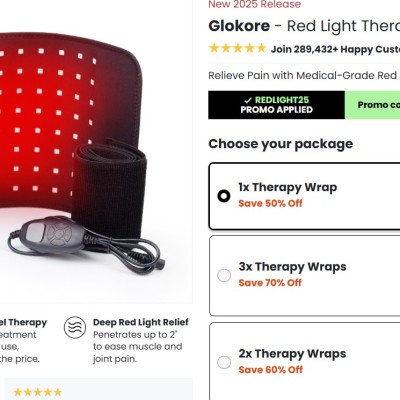The image size is (400, 400).
Task: Click the Deep Red Light Relief wave icon
Action: [75, 327]
